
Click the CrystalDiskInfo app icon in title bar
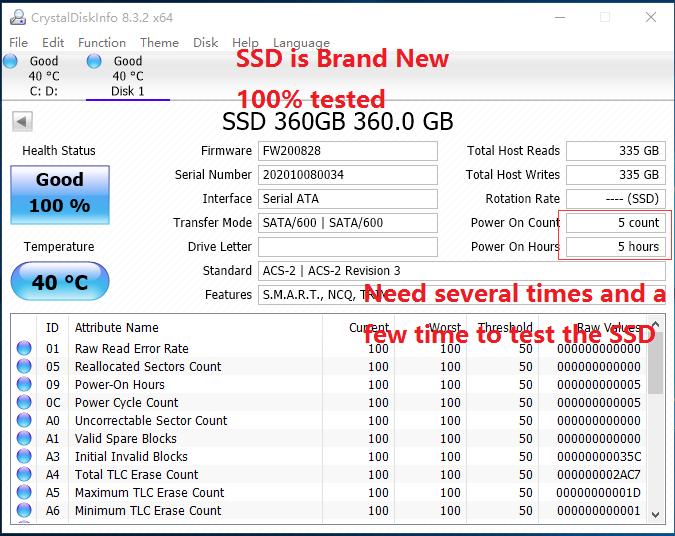click(18, 17)
